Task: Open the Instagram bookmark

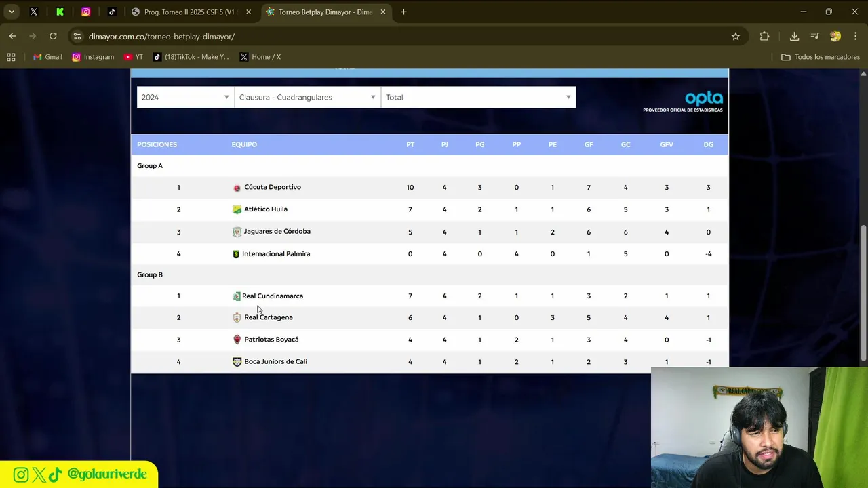Action: [x=93, y=57]
